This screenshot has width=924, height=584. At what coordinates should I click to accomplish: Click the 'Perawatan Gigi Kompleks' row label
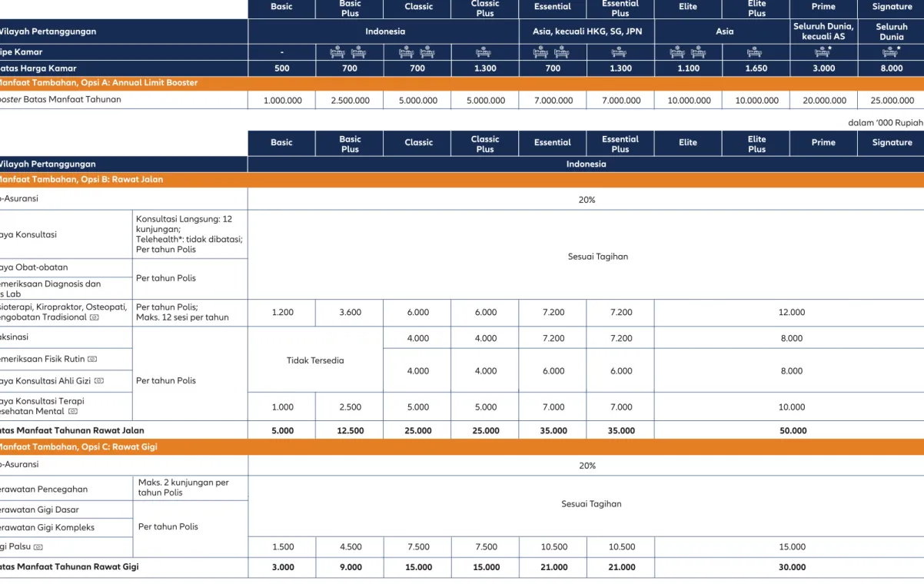tap(48, 527)
